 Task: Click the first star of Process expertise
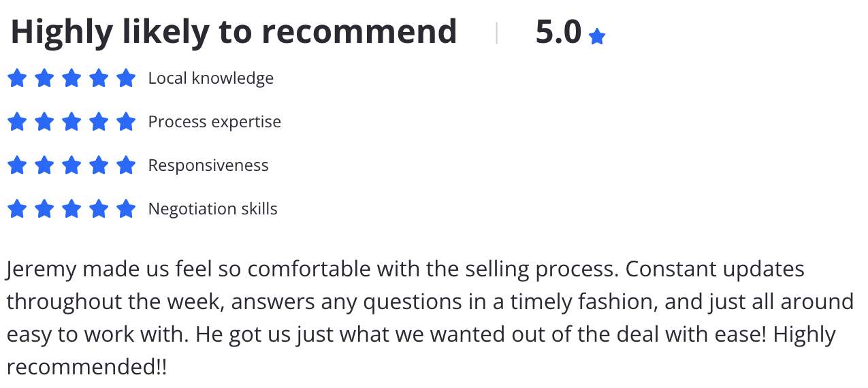coord(17,122)
